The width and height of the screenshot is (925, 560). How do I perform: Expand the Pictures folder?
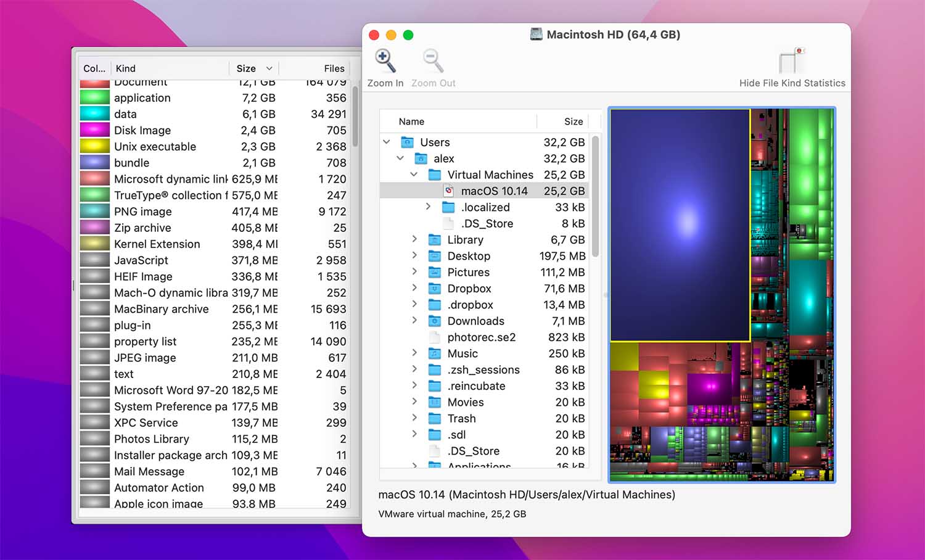point(414,272)
